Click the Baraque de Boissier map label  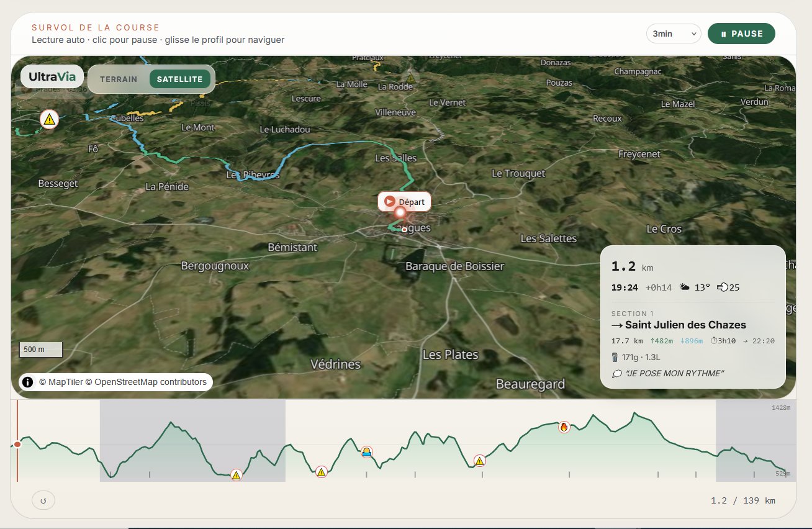[x=455, y=266]
